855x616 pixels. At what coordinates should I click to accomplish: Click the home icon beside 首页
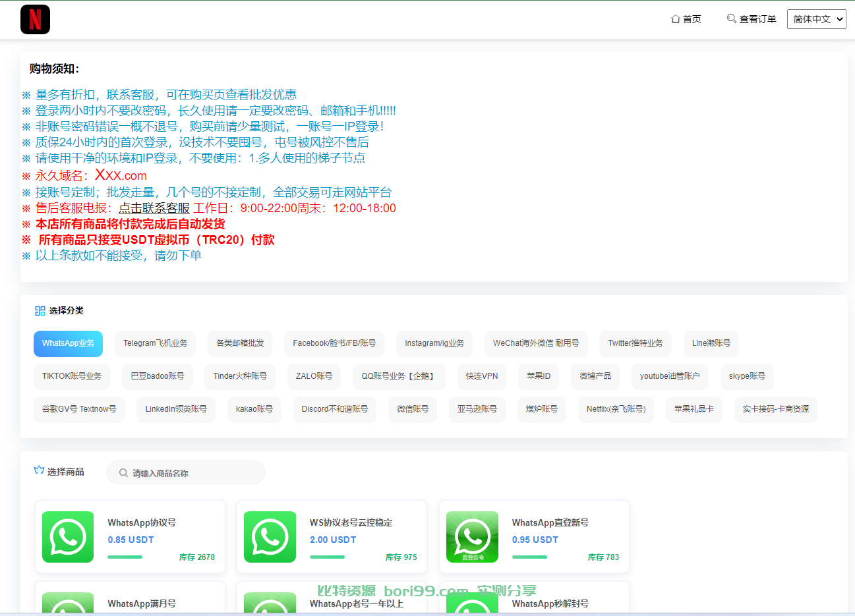click(x=675, y=19)
